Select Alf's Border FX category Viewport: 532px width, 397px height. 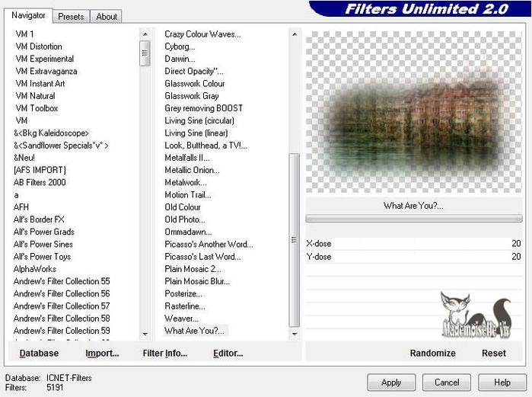pyautogui.click(x=39, y=219)
